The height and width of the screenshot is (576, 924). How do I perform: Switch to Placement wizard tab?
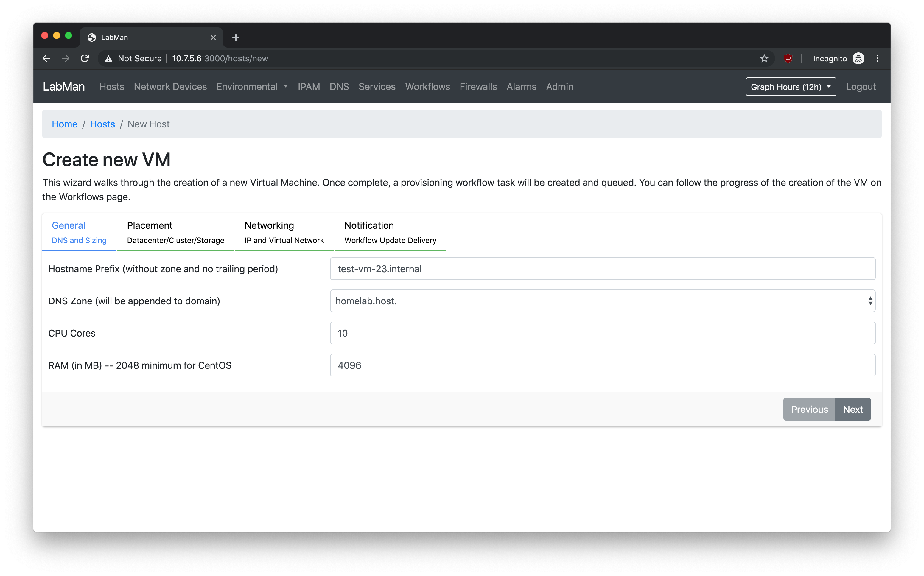(175, 232)
